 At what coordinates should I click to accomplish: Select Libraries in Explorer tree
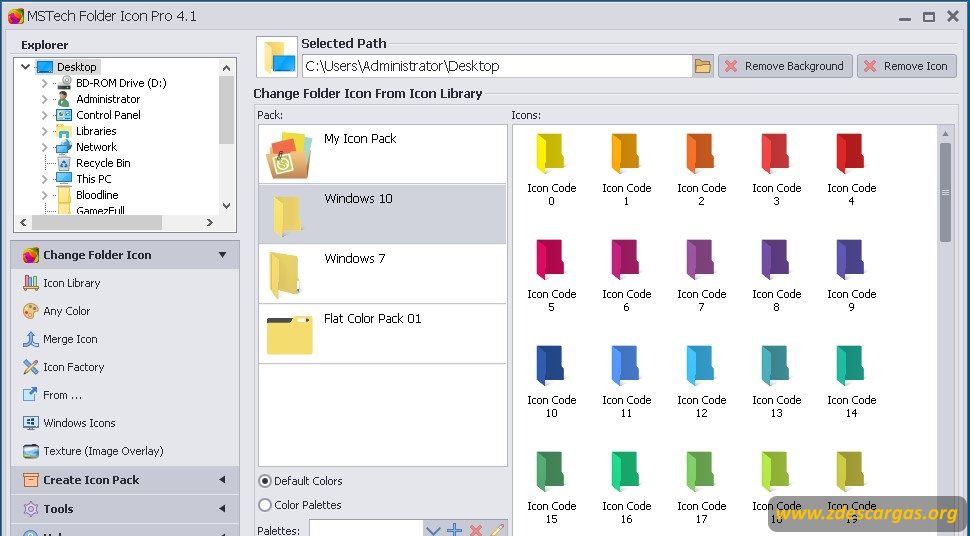coord(96,131)
